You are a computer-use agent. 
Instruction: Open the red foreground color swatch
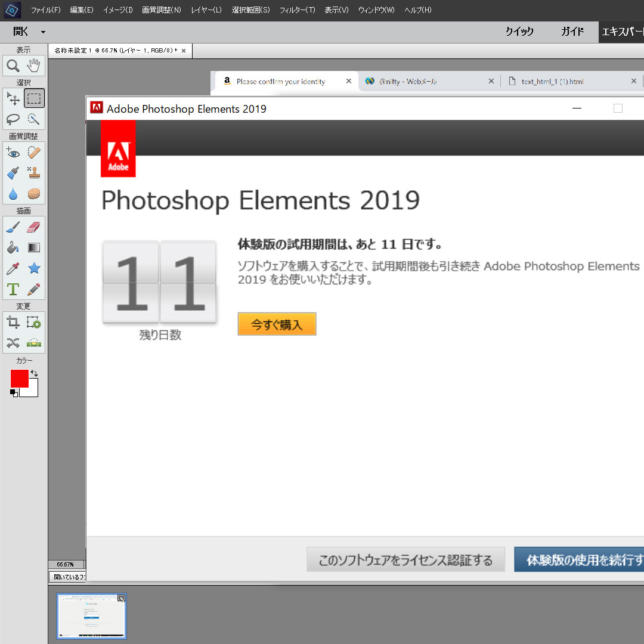coord(19,378)
